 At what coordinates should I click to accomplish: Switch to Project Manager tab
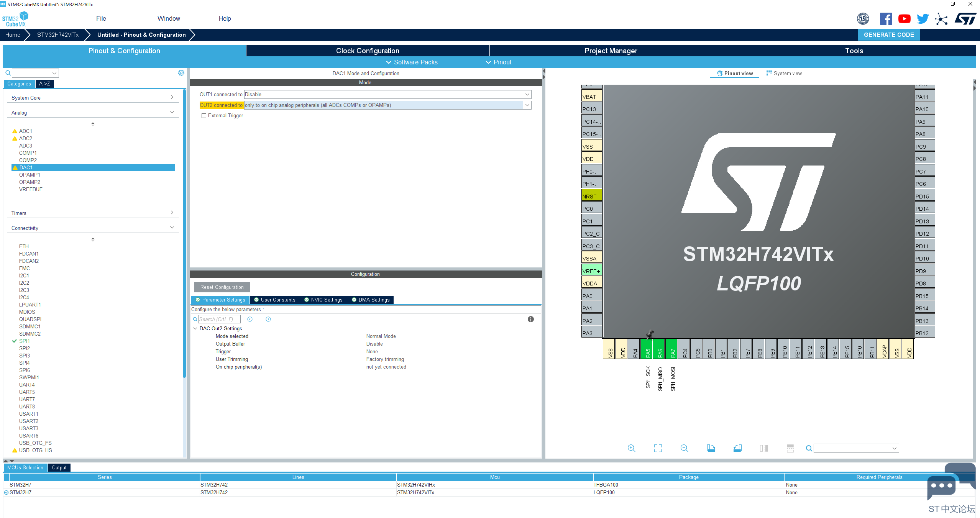611,51
